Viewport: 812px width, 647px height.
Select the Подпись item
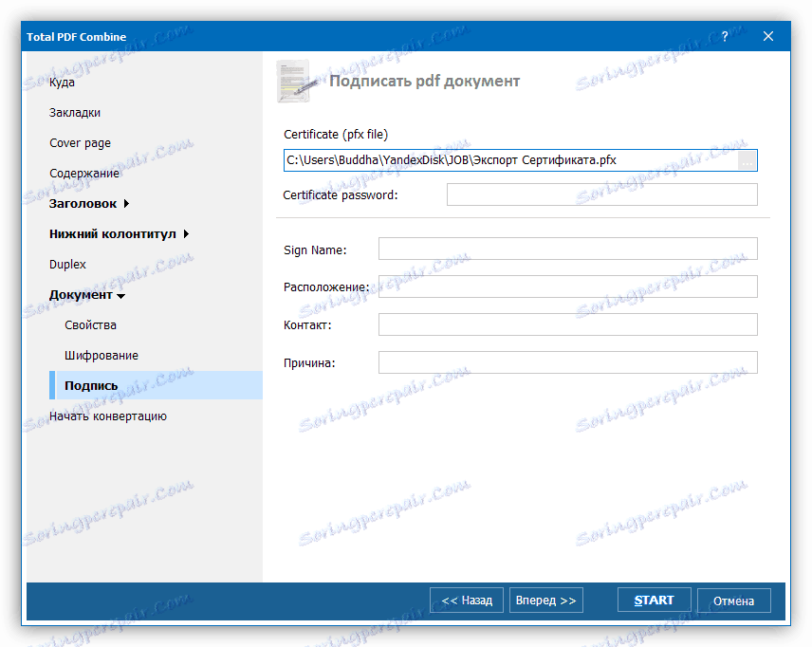pyautogui.click(x=156, y=385)
